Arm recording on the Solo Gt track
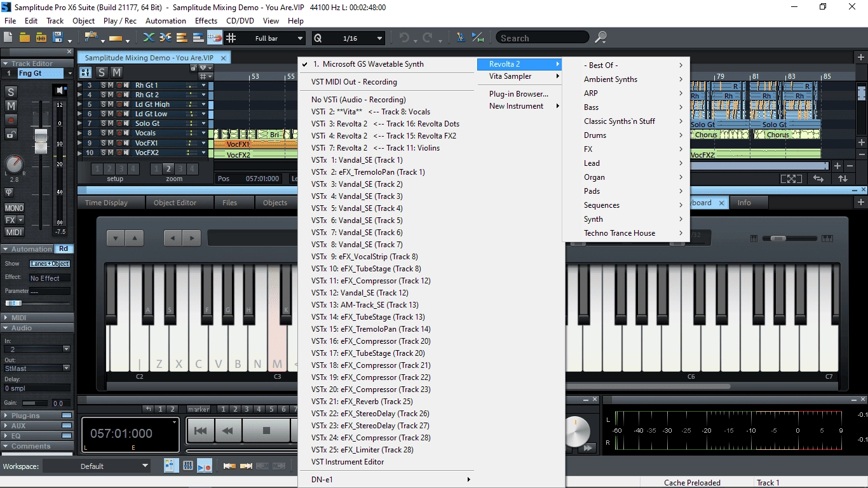Image resolution: width=868 pixels, height=488 pixels. [x=119, y=123]
